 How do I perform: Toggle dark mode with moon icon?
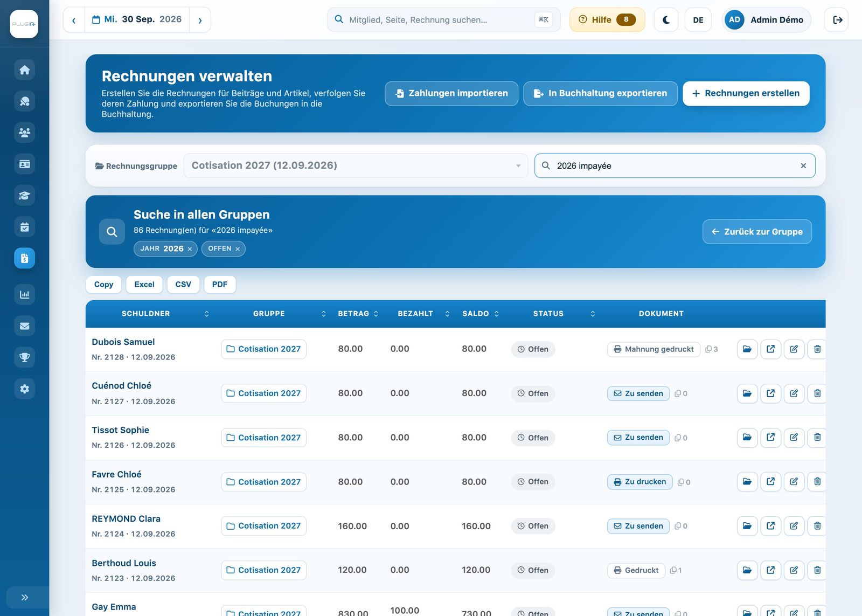(666, 20)
